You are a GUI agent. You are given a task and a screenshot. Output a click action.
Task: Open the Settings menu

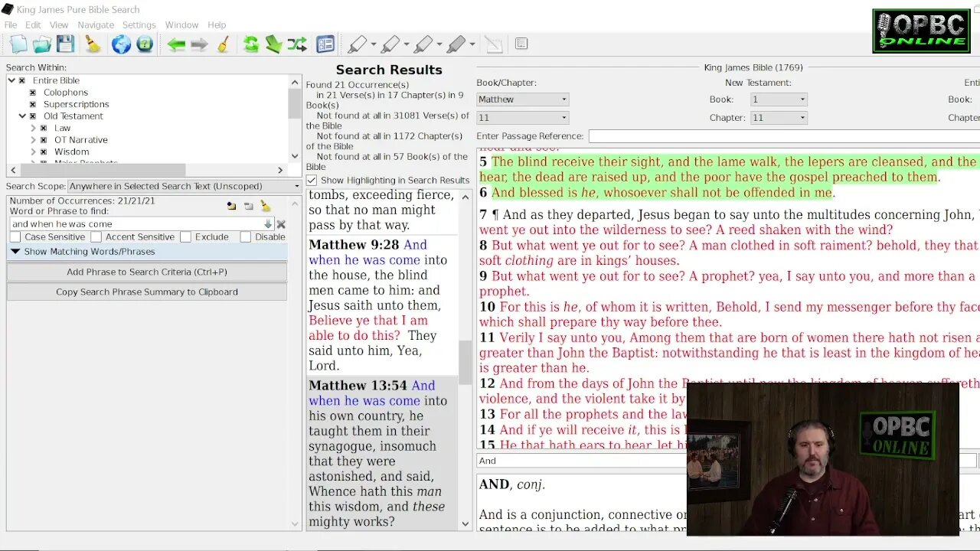pos(139,25)
